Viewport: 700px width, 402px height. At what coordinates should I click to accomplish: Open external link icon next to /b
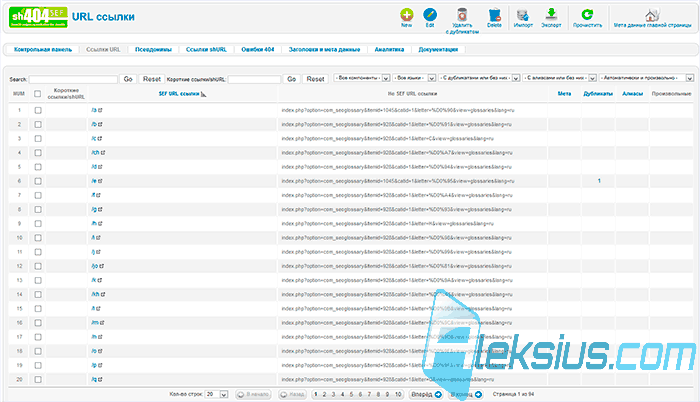pyautogui.click(x=100, y=124)
